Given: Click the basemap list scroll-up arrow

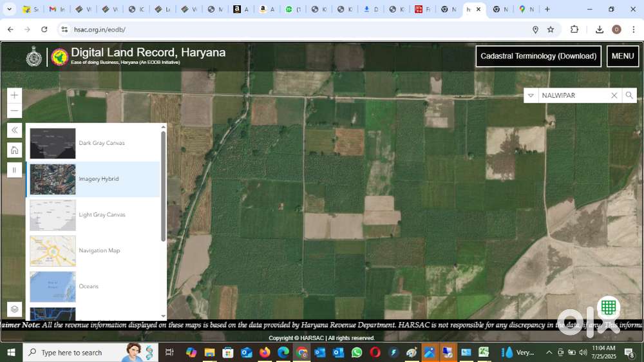Looking at the screenshot, I should point(164,127).
